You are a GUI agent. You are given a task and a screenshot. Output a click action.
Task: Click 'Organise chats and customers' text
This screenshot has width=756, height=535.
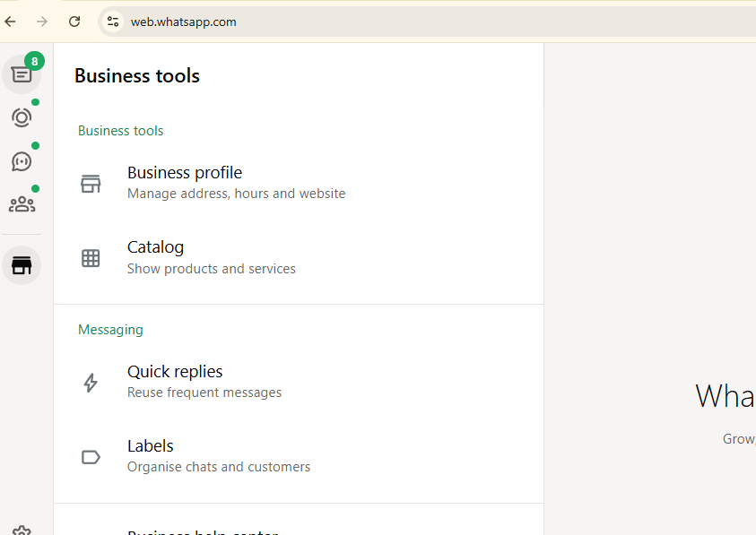(219, 467)
